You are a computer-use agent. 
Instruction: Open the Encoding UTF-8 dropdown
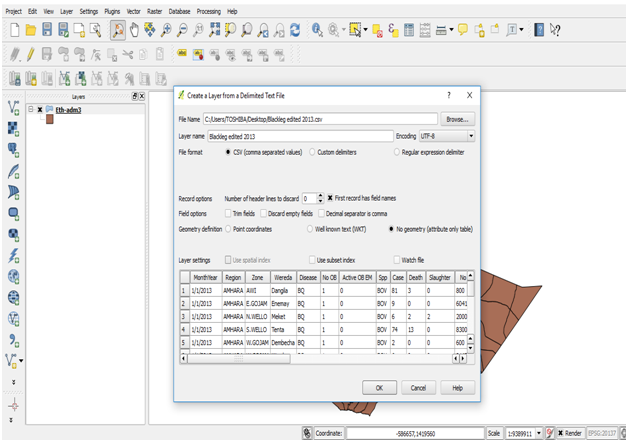[447, 135]
